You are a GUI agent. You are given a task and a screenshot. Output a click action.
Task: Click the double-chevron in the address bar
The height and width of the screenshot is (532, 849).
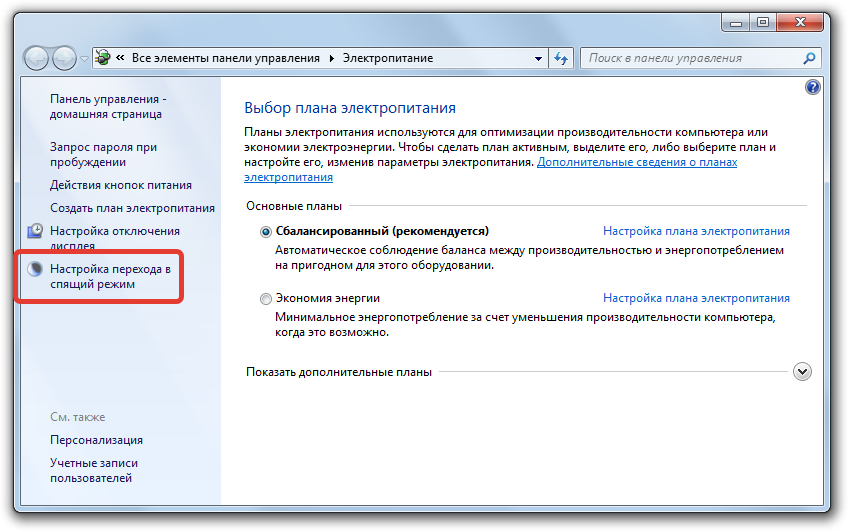120,57
